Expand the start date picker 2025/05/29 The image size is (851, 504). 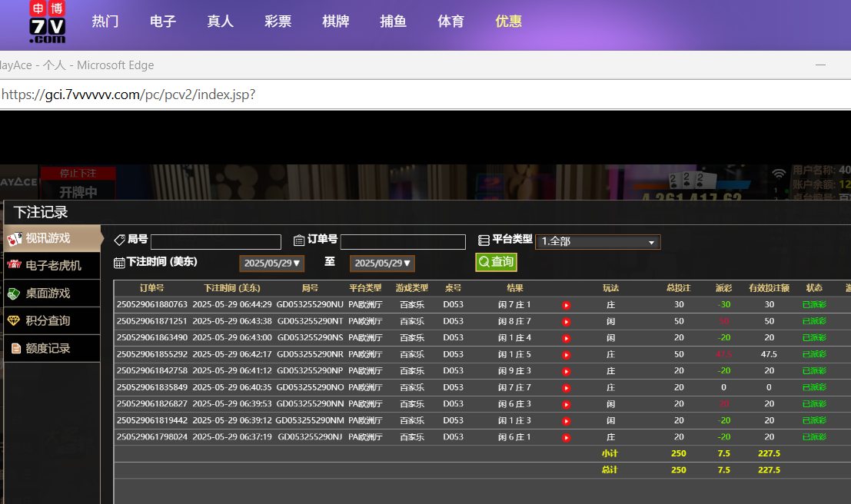[273, 264]
